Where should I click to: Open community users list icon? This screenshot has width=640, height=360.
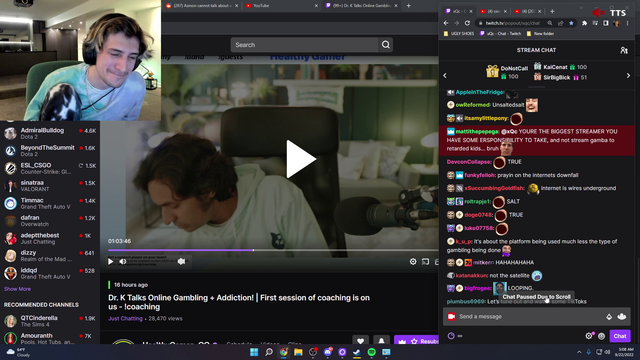(x=624, y=50)
